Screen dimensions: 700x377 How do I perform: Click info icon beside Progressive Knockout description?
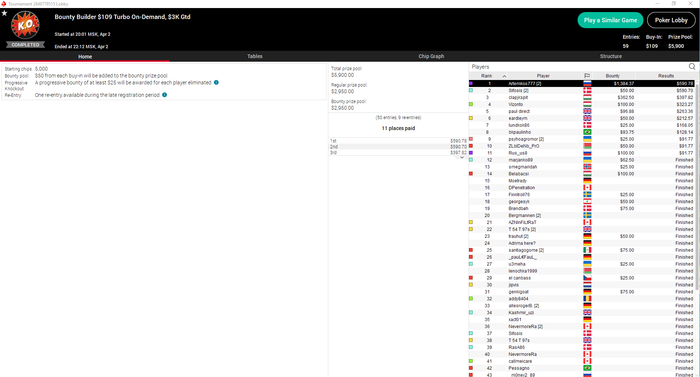(216, 82)
